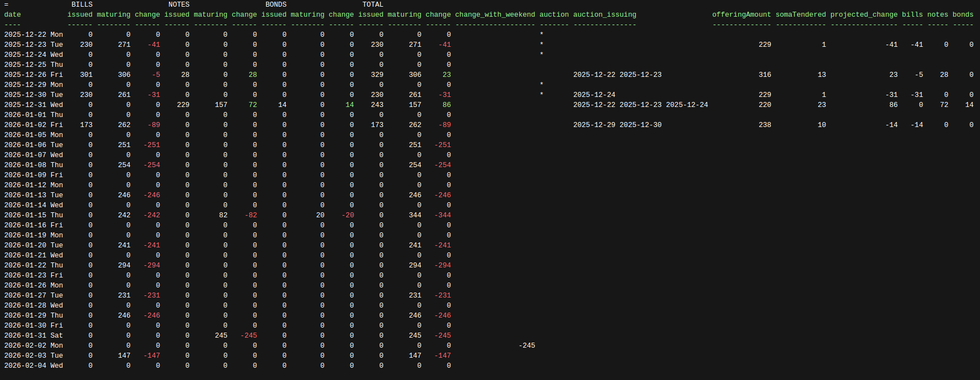
Task: Click the row date '2025-12-23 Tue'
Action: (33, 45)
